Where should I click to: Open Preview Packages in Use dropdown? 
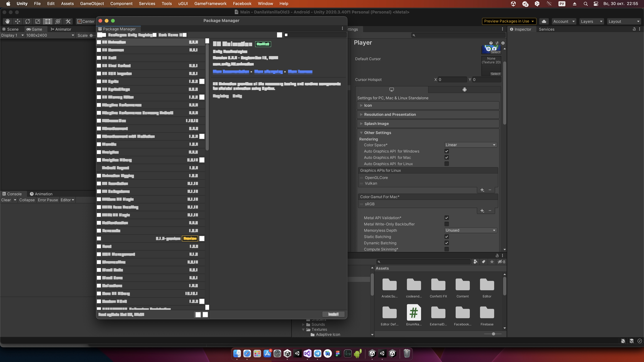pos(509,21)
